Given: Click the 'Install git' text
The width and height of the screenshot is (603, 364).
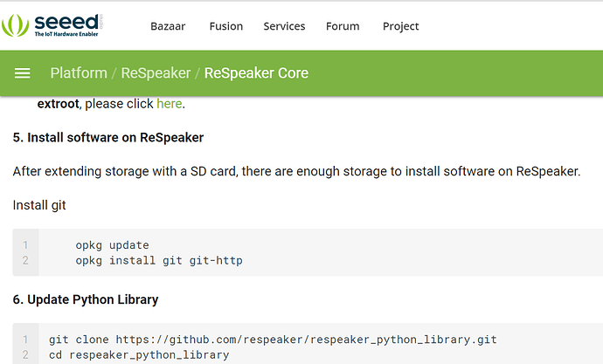Looking at the screenshot, I should pos(39,205).
